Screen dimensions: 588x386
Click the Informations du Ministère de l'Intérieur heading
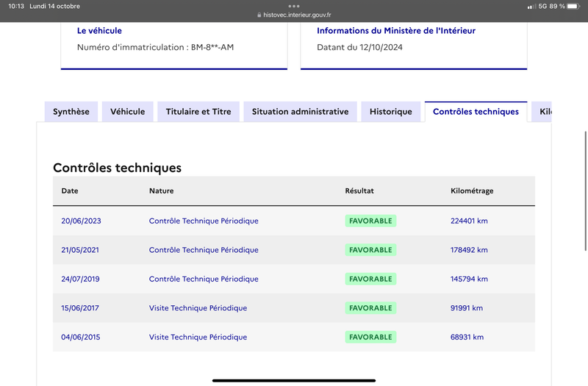396,31
